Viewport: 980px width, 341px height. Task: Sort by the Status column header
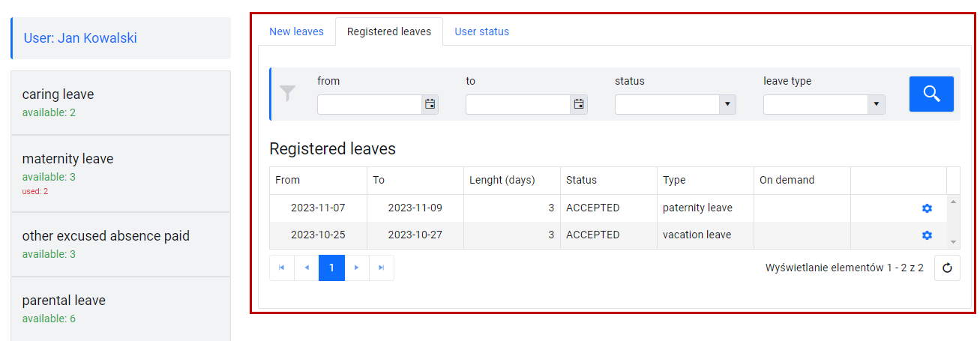(x=609, y=181)
